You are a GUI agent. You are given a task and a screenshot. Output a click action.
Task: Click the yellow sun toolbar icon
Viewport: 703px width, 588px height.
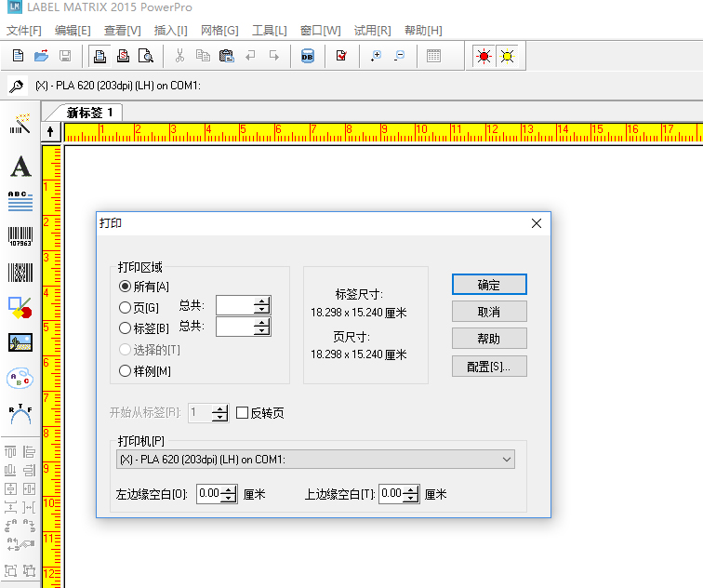507,56
